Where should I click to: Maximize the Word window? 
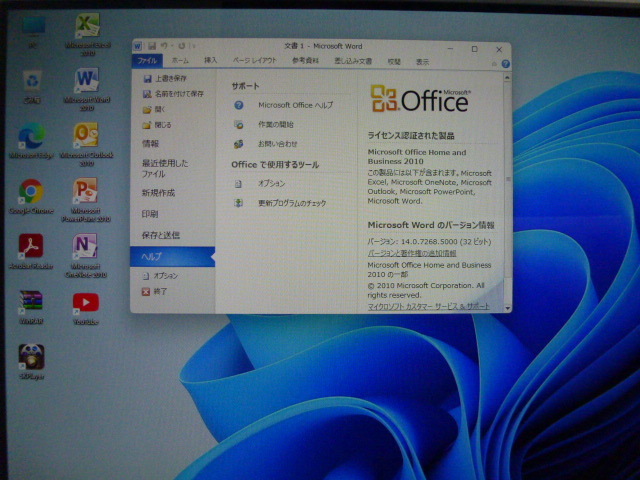click(x=474, y=49)
